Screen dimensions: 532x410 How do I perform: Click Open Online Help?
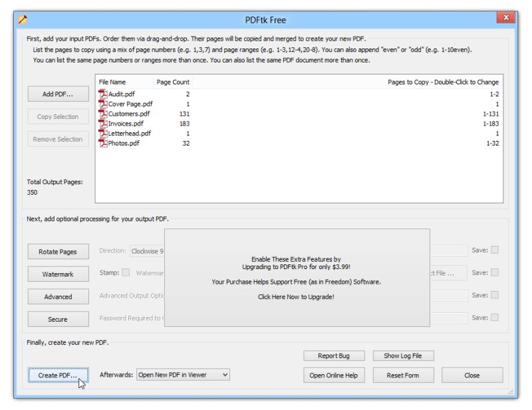tap(334, 375)
